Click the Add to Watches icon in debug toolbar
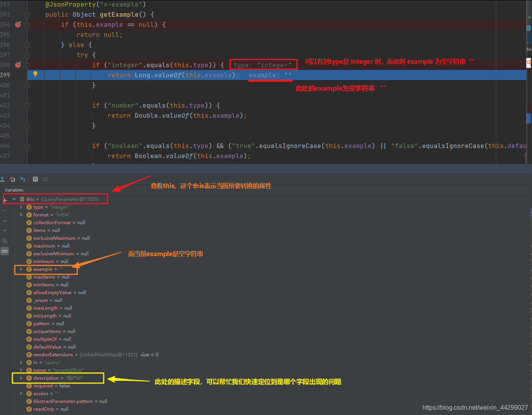 [x=23, y=179]
